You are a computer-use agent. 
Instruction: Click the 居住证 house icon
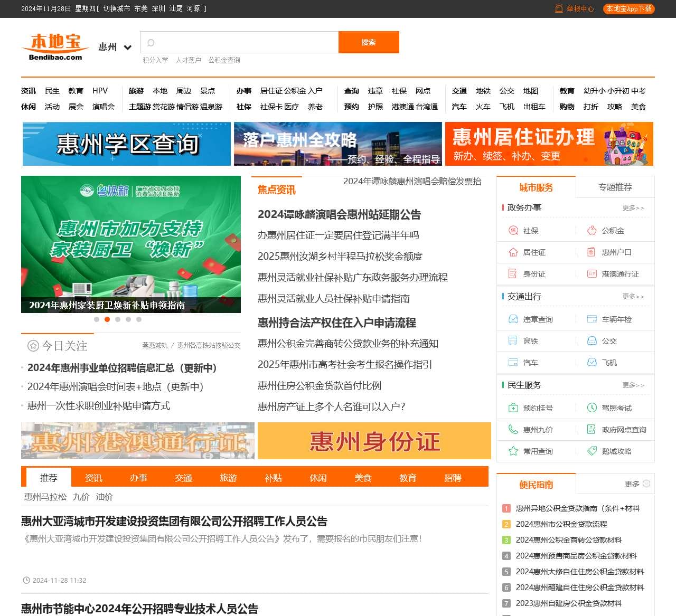(x=512, y=252)
